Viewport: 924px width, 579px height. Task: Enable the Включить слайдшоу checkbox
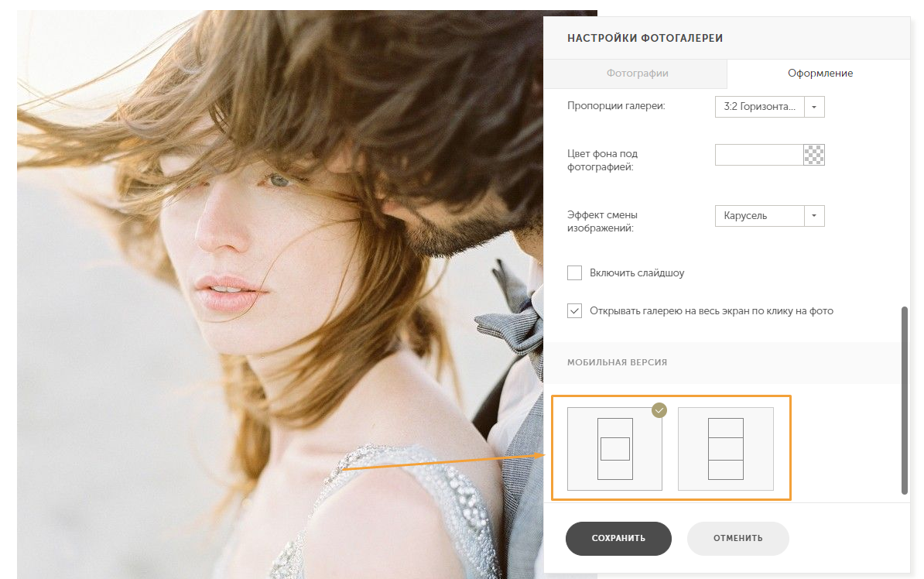click(x=574, y=272)
